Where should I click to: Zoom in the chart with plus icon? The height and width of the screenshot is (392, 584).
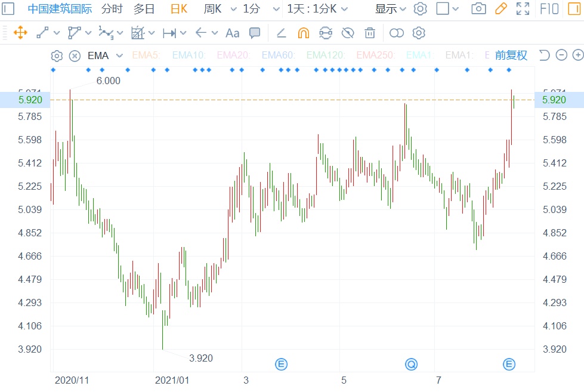pos(577,55)
